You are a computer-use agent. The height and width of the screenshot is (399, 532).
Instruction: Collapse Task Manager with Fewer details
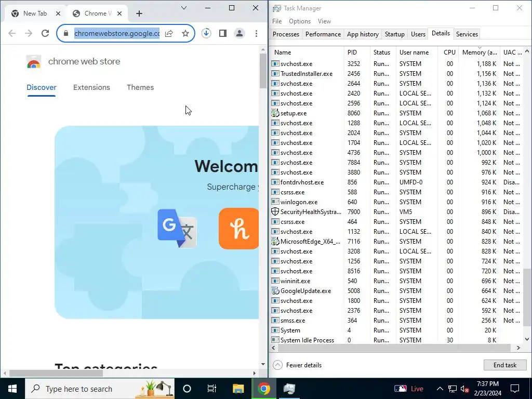297,365
